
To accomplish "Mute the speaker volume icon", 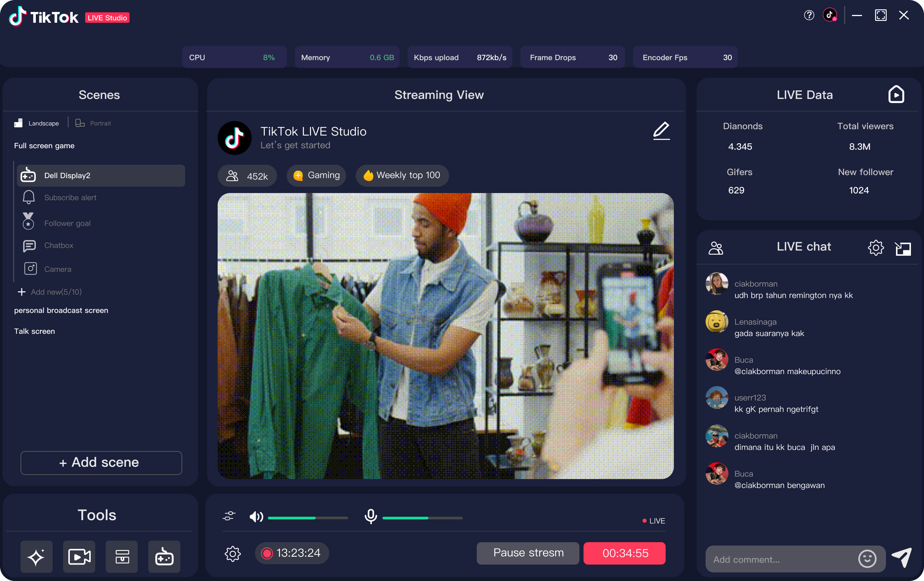I will 256,517.
